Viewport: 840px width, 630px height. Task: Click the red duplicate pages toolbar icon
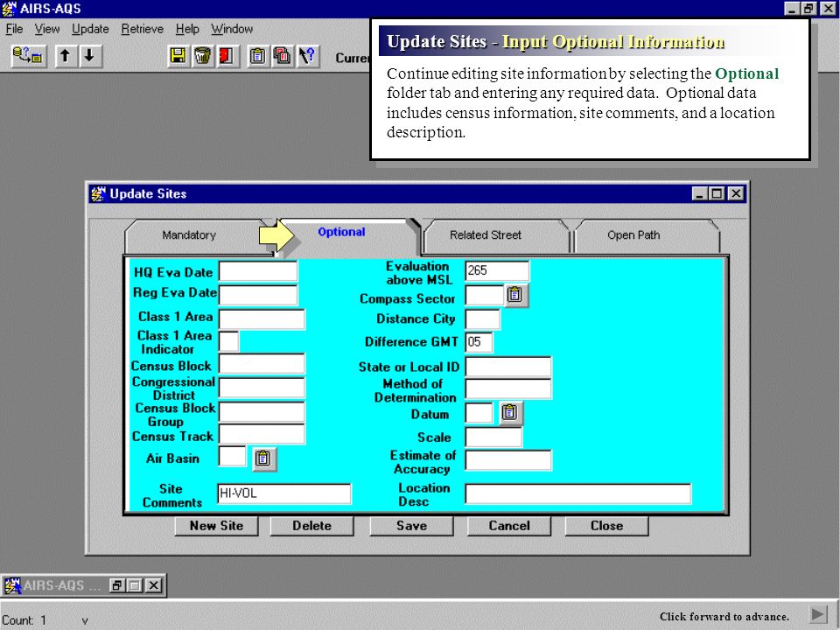(283, 56)
